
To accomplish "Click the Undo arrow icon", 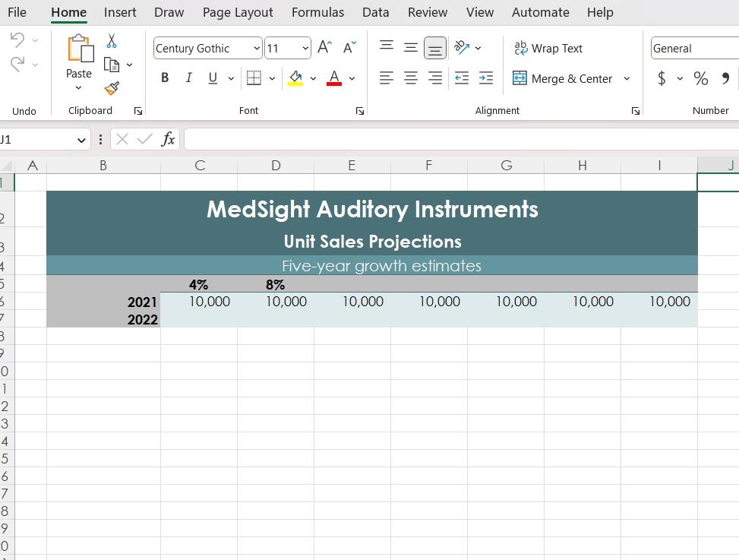I will click(17, 40).
